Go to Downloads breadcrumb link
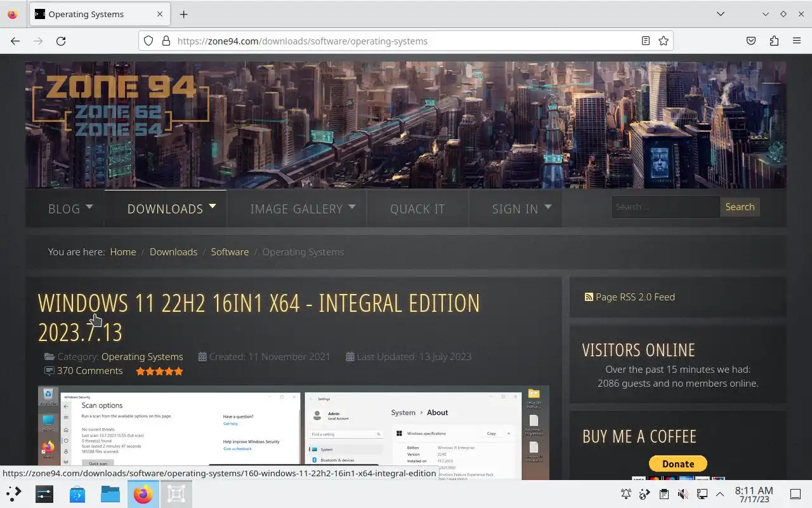Image resolution: width=812 pixels, height=508 pixels. 173,251
